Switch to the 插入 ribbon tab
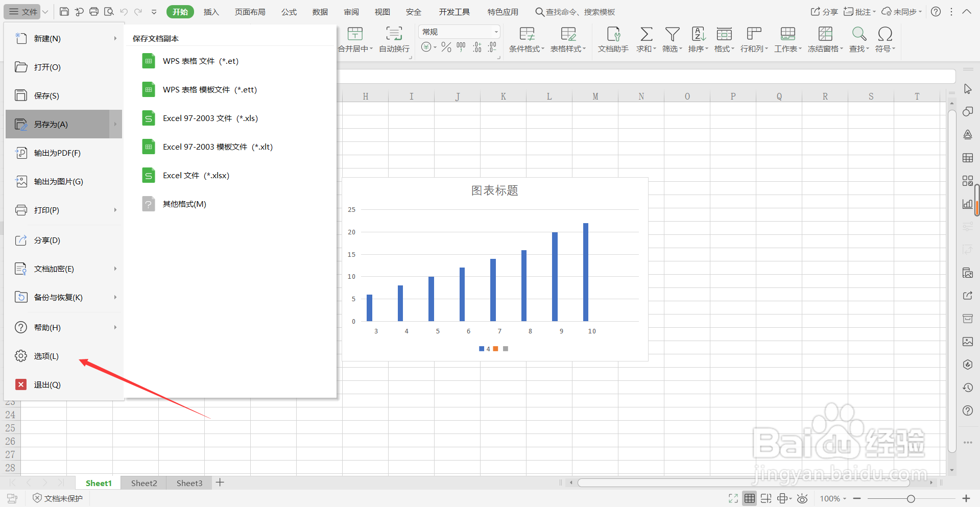This screenshot has height=507, width=980. pos(211,12)
